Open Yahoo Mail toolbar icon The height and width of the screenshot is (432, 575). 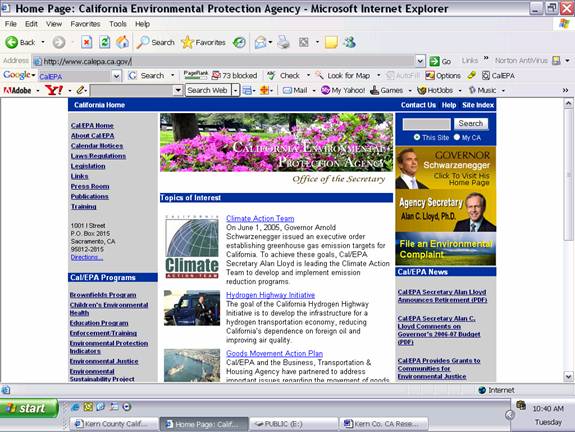[295, 90]
